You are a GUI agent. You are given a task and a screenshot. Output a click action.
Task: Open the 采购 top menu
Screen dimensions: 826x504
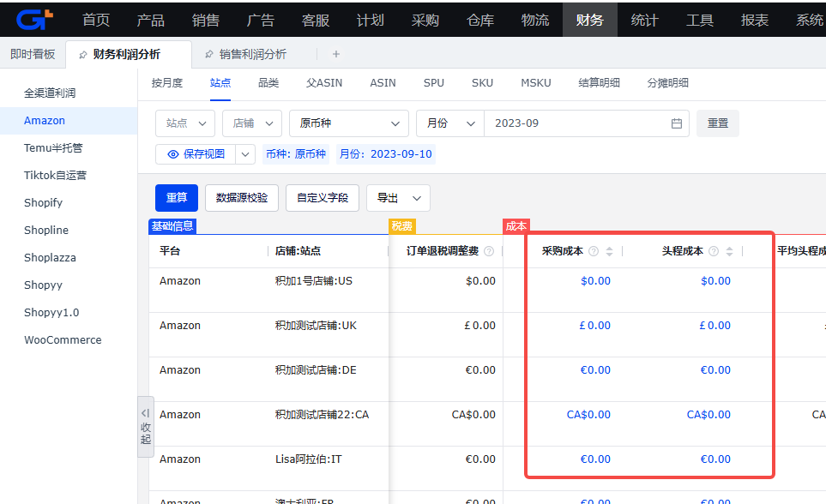425,20
